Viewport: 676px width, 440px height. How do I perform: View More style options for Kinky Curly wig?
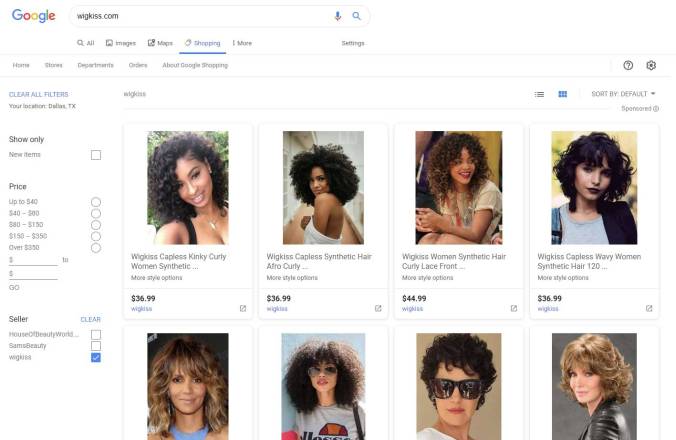156,278
